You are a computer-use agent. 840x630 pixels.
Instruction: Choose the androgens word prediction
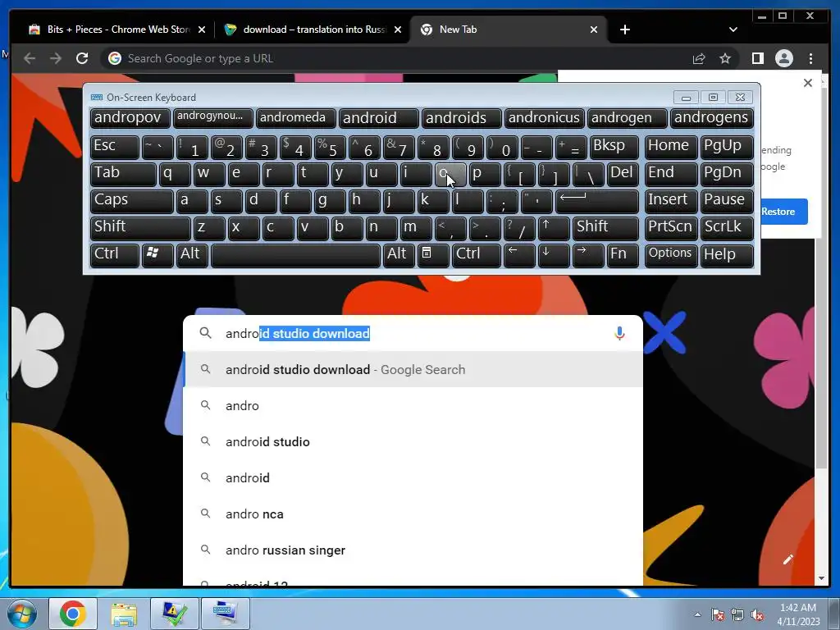point(711,118)
